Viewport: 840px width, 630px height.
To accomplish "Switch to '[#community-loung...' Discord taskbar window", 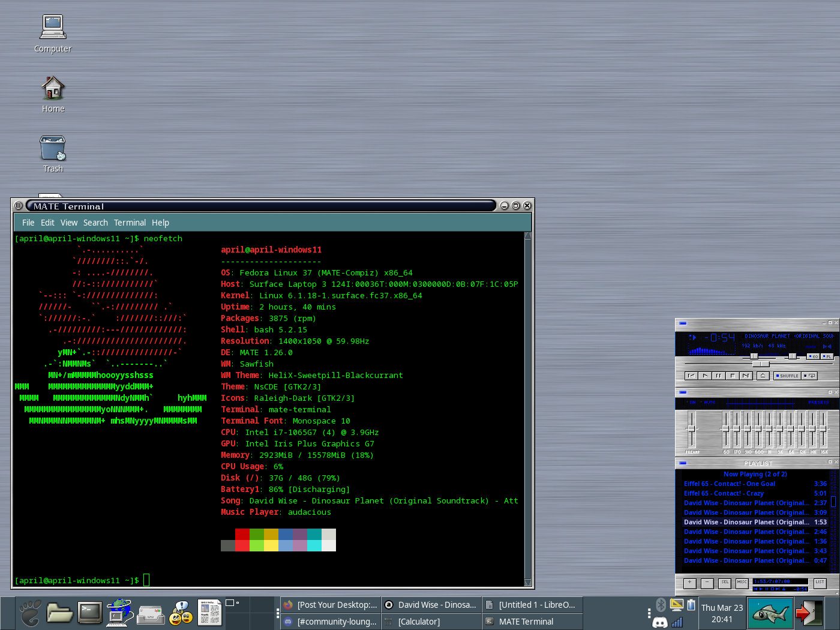I will click(x=331, y=622).
